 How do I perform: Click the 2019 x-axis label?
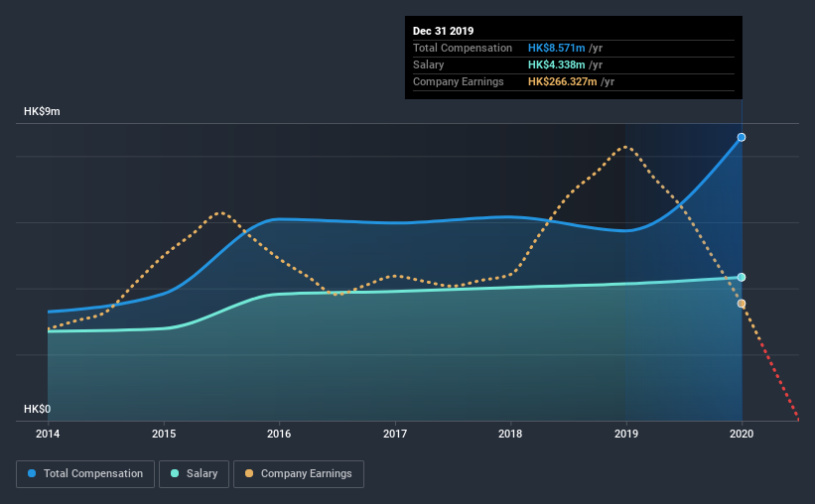click(x=626, y=434)
